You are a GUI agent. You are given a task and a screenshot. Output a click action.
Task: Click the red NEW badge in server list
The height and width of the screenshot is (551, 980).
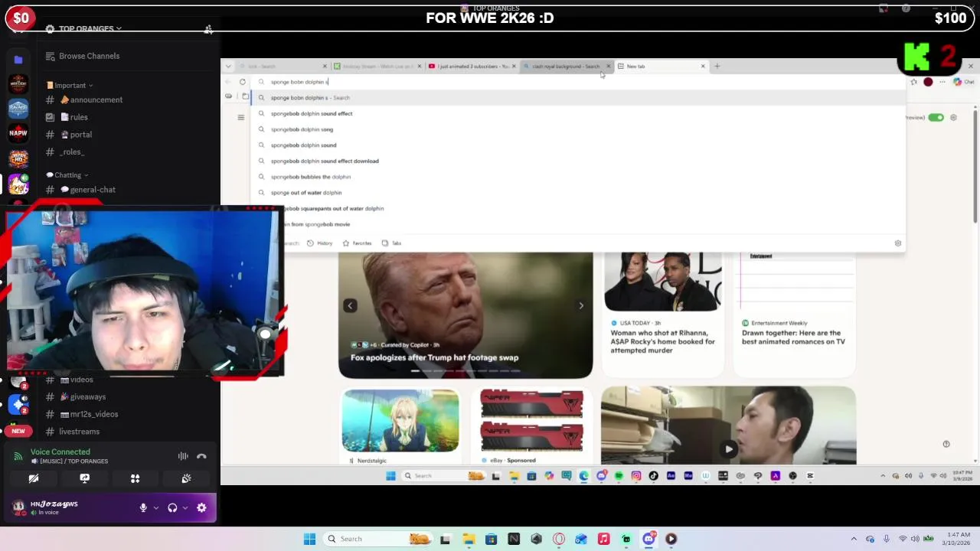(x=18, y=431)
